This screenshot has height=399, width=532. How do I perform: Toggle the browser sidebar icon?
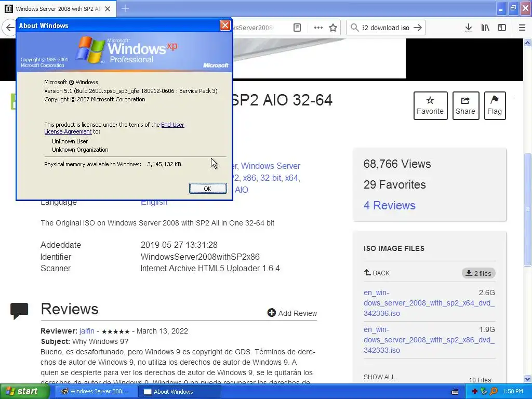(x=502, y=28)
